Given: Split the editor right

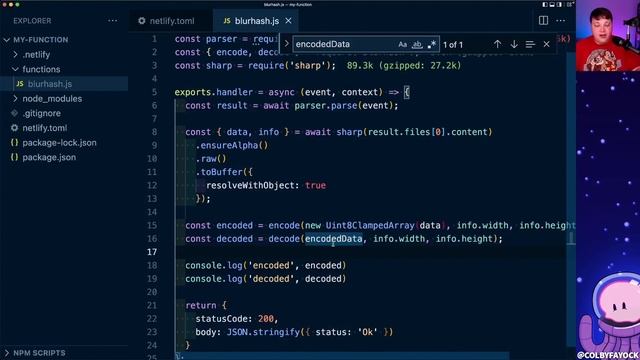Looking at the screenshot, I should coord(543,20).
